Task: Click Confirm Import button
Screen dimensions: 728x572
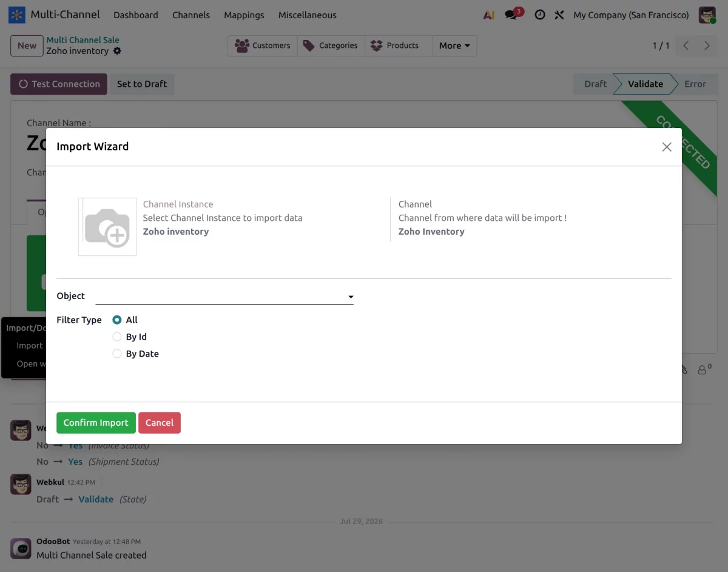Action: (96, 423)
